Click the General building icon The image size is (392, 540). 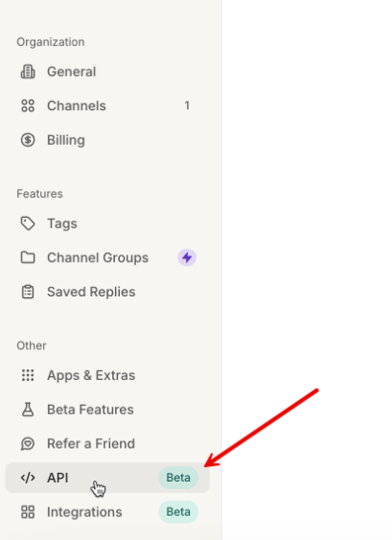28,72
